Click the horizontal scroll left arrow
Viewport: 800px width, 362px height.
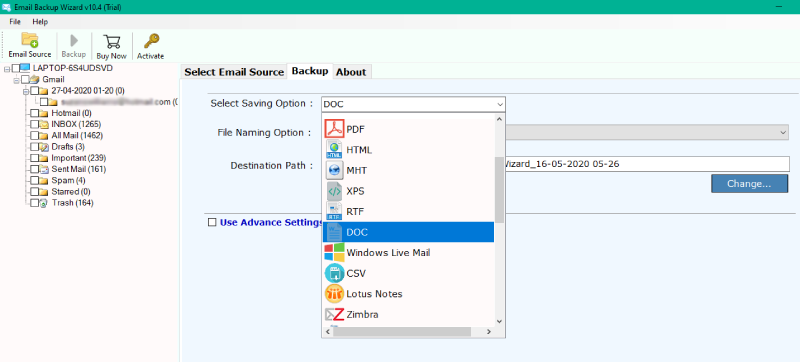point(328,332)
